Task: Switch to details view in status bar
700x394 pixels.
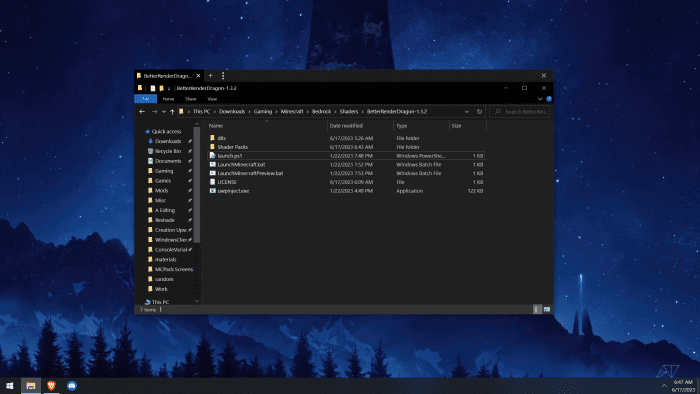Action: pyautogui.click(x=538, y=309)
